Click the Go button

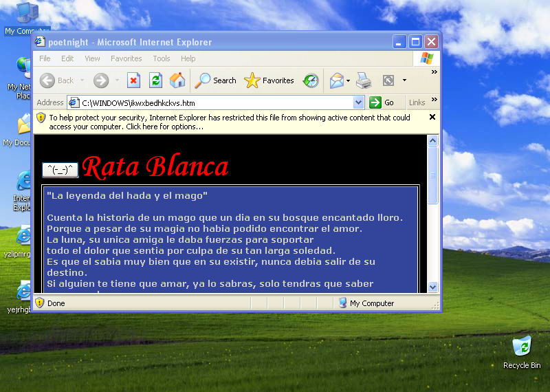(x=382, y=102)
